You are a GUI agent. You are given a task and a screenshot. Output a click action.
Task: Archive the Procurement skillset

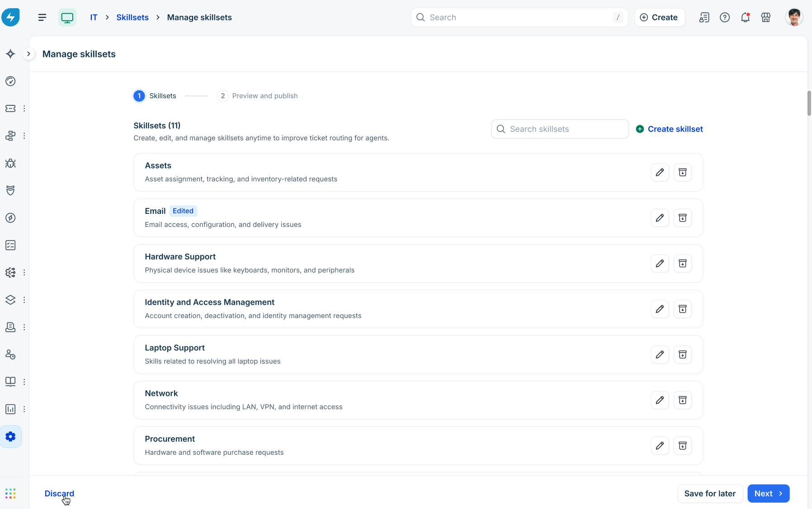[683, 446]
